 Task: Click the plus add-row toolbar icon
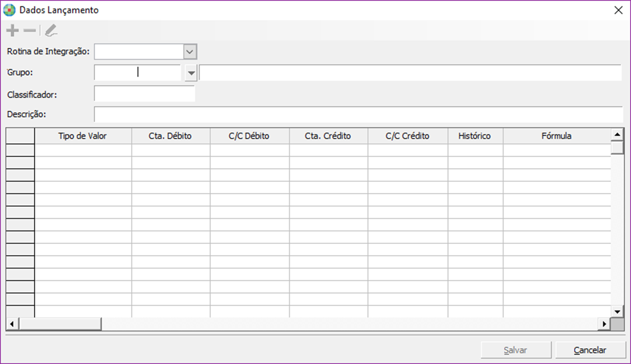click(x=13, y=31)
